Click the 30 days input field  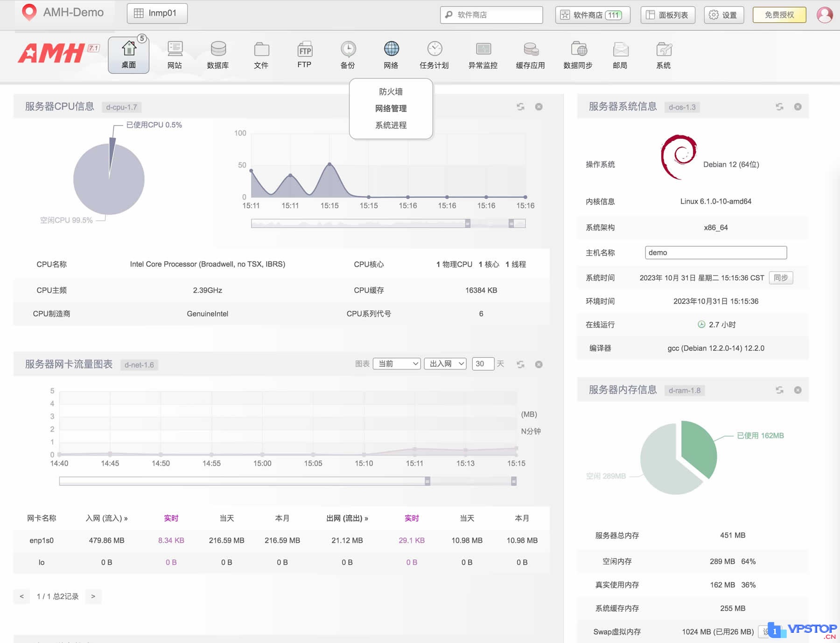(x=483, y=364)
